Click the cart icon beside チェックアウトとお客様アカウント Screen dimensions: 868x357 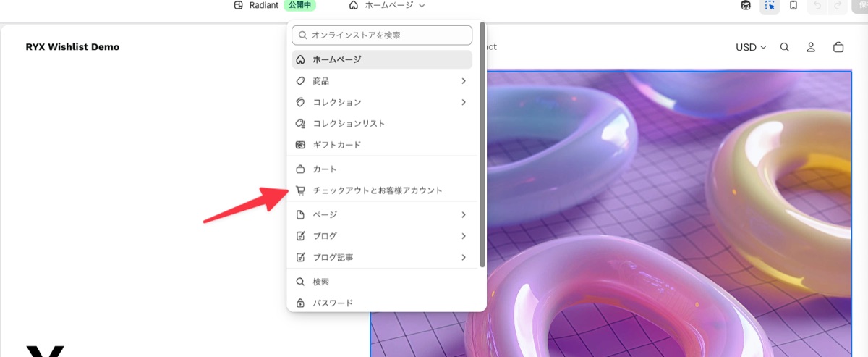301,190
